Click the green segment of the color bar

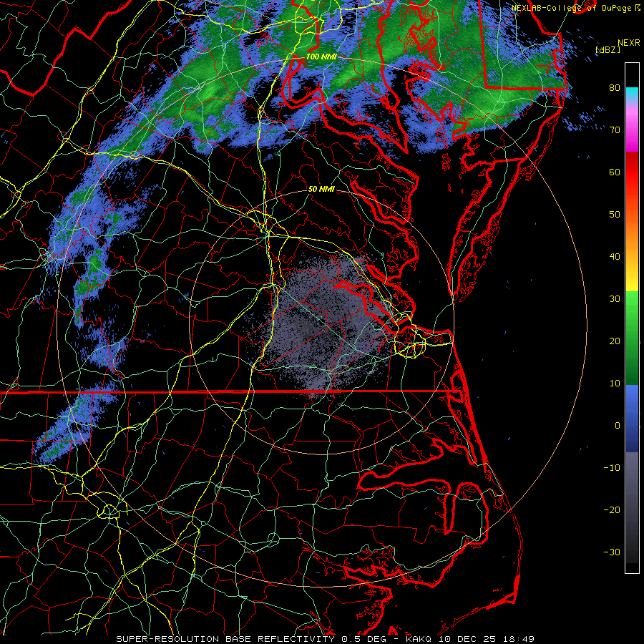[632, 338]
